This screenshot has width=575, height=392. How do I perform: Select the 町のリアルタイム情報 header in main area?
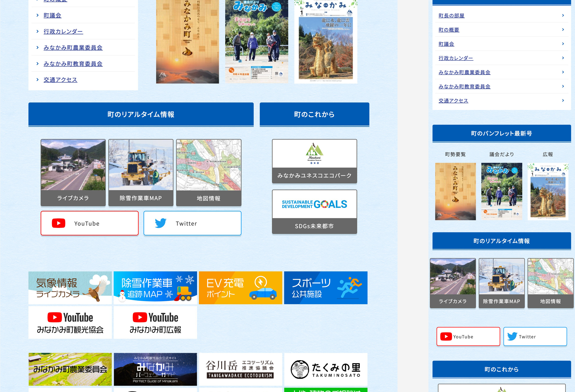(x=141, y=114)
